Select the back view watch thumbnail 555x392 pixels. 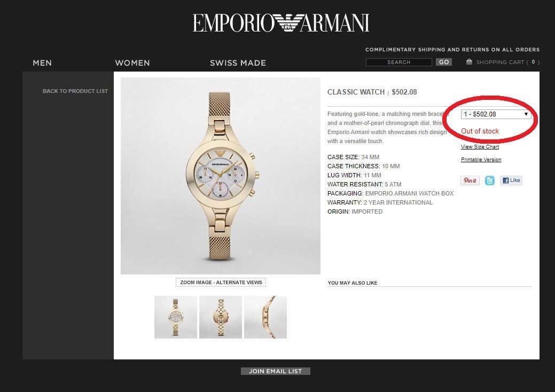click(221, 317)
